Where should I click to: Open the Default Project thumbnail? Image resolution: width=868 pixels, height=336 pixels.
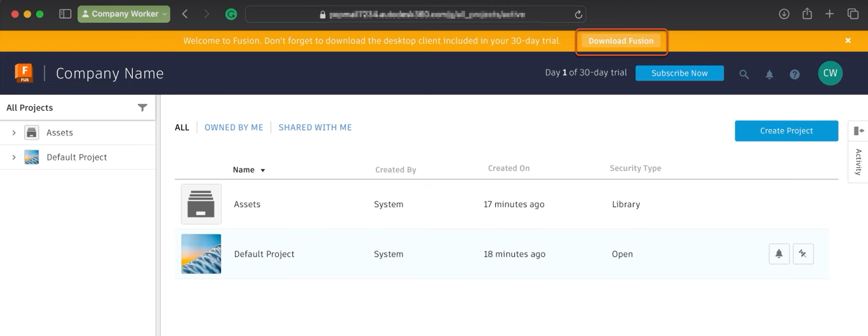[x=201, y=254]
